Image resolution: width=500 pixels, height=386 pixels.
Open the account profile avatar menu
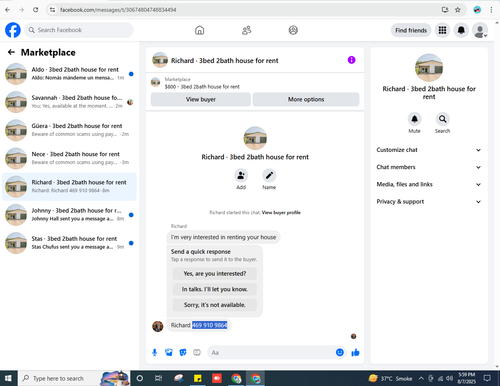[480, 30]
